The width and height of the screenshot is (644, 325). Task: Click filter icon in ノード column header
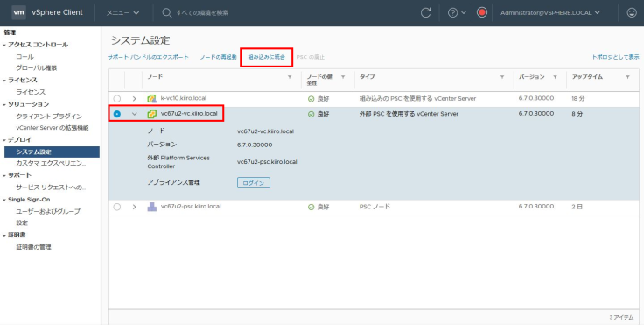tap(290, 77)
